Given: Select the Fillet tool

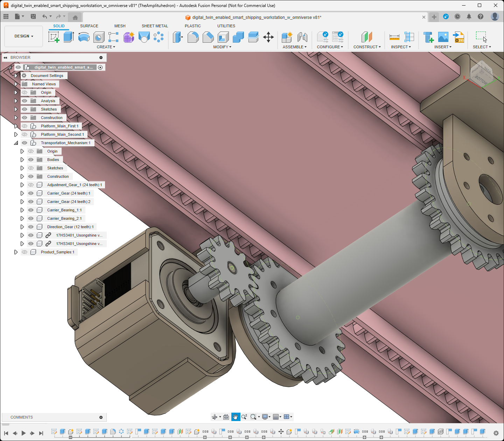Looking at the screenshot, I should click(x=193, y=37).
